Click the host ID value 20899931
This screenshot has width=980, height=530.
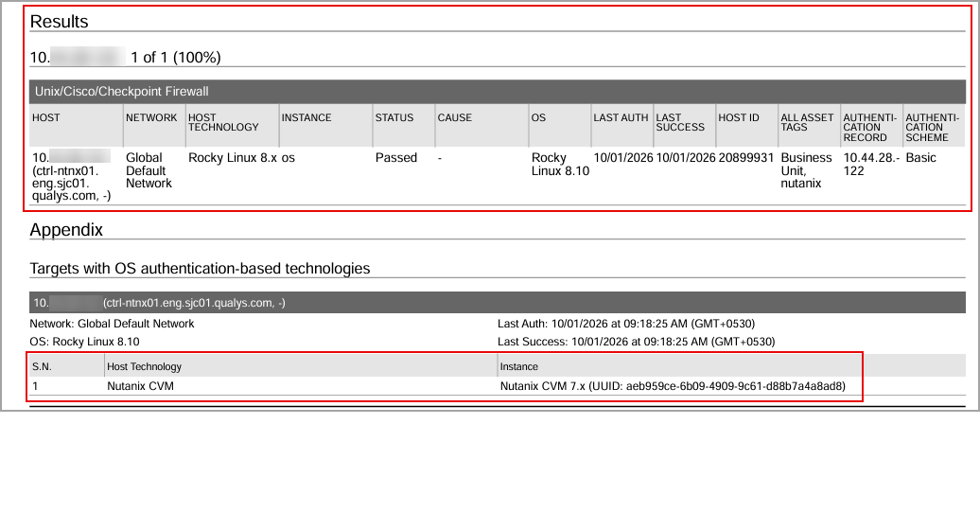[x=746, y=158]
